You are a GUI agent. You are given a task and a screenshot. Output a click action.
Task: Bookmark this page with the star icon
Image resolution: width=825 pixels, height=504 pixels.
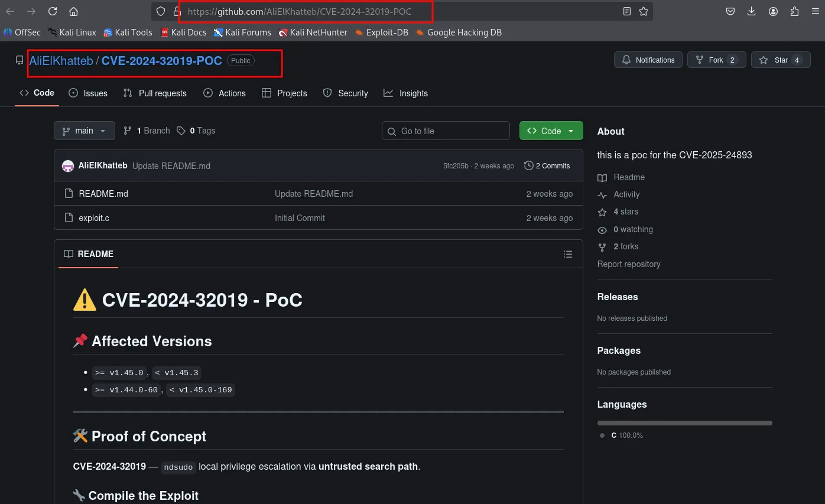(x=644, y=11)
